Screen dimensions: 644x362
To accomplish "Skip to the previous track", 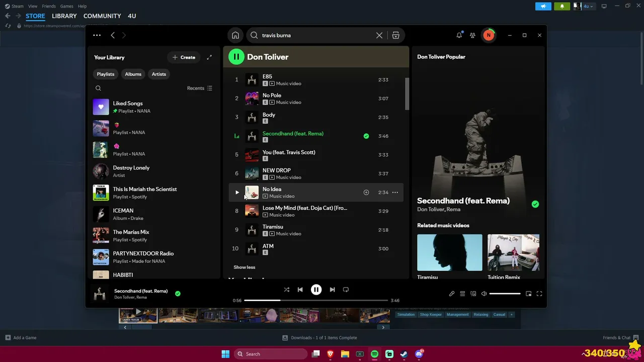I will [300, 290].
